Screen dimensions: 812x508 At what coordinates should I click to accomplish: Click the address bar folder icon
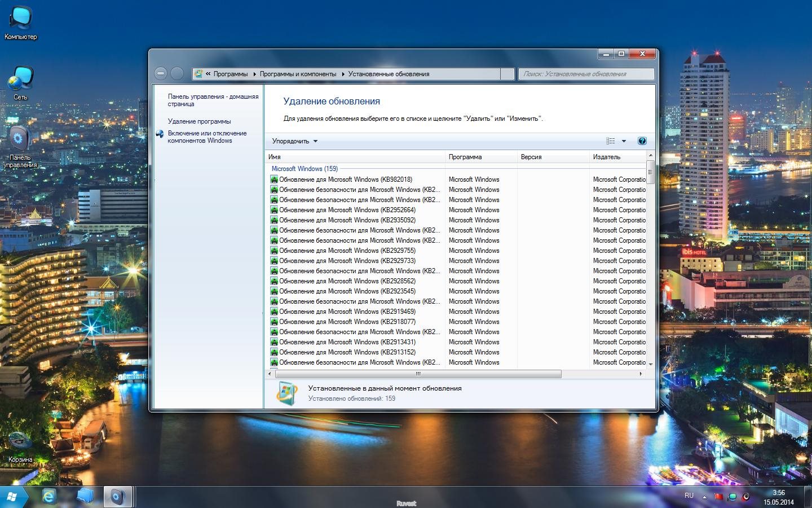[x=198, y=74]
